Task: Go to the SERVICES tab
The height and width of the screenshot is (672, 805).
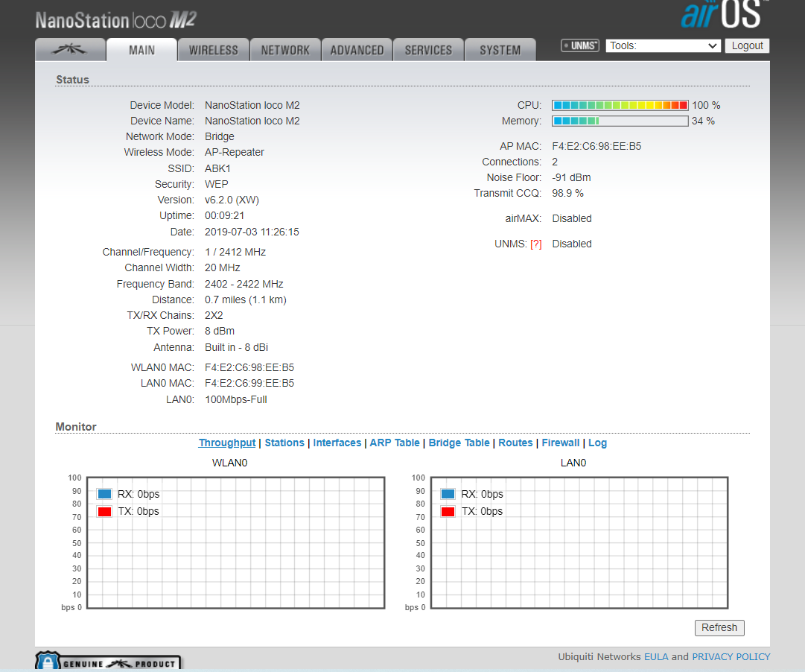Action: 429,50
